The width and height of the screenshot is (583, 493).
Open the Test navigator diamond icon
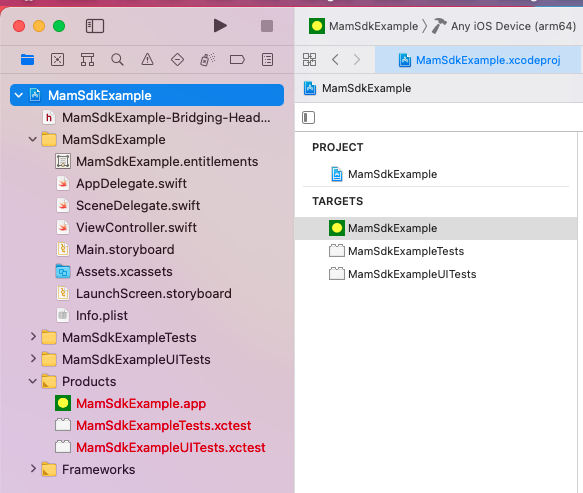177,59
